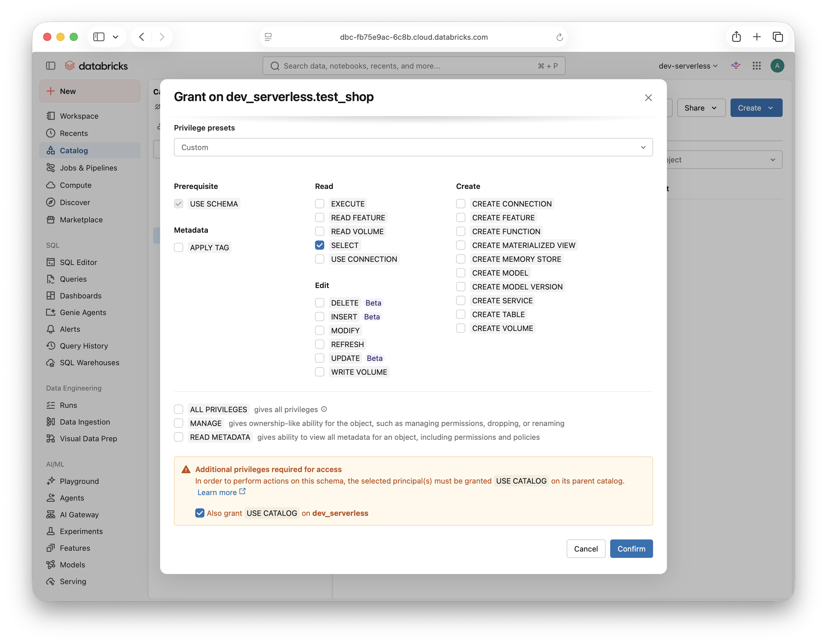Enable the APPLY TAG checkbox

[178, 247]
